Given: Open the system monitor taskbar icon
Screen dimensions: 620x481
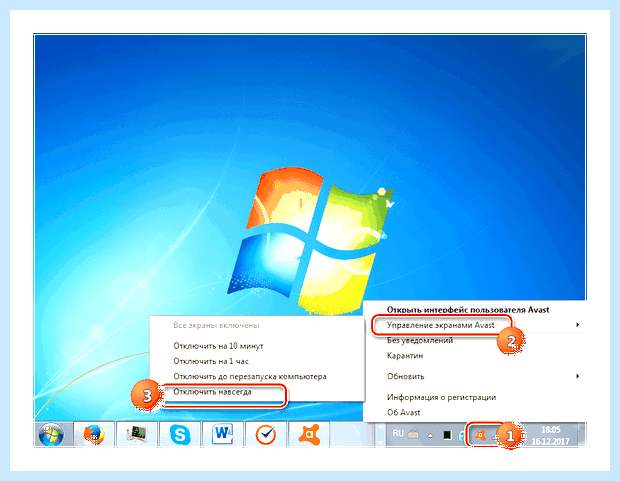Looking at the screenshot, I should click(x=137, y=434).
